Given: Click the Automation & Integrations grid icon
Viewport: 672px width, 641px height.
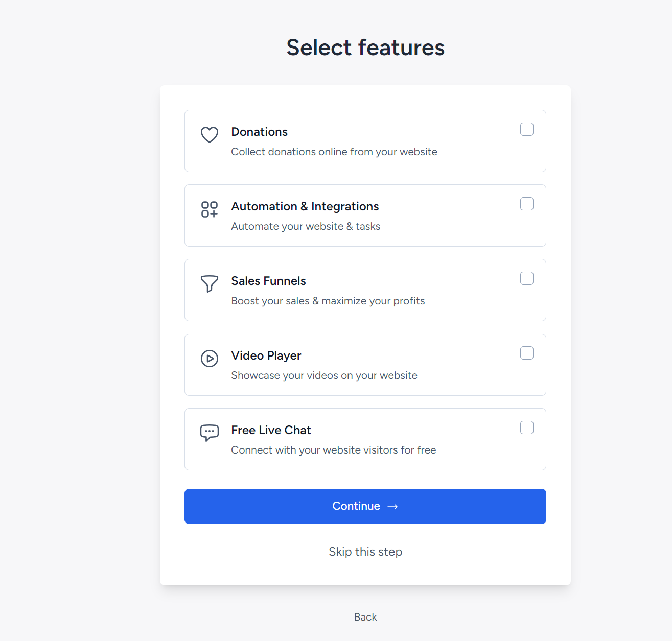Looking at the screenshot, I should pyautogui.click(x=210, y=209).
